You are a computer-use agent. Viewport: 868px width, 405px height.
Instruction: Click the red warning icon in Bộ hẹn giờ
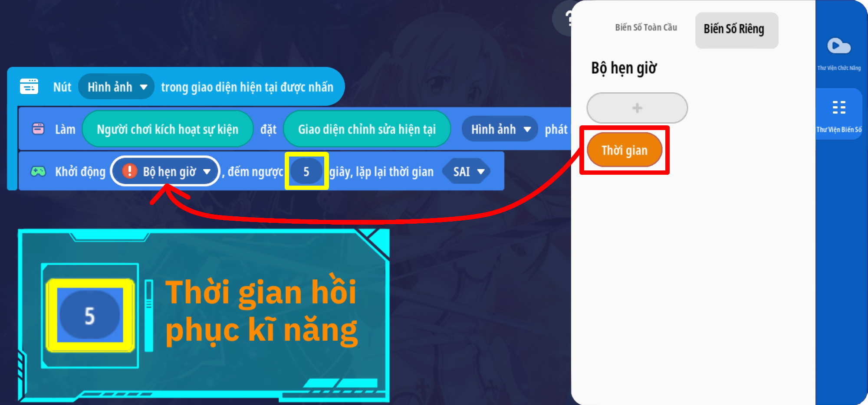point(129,171)
